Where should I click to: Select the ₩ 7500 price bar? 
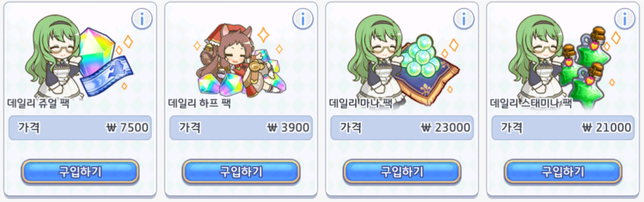(80, 128)
